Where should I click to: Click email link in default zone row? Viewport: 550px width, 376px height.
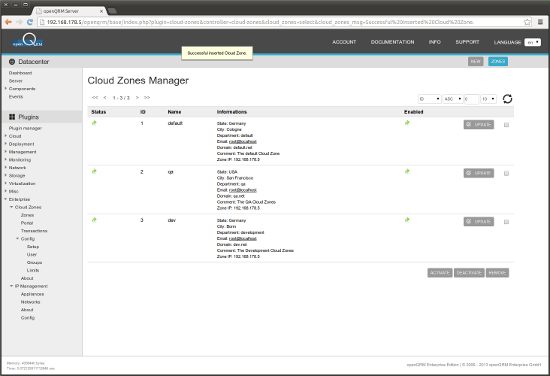tap(243, 141)
